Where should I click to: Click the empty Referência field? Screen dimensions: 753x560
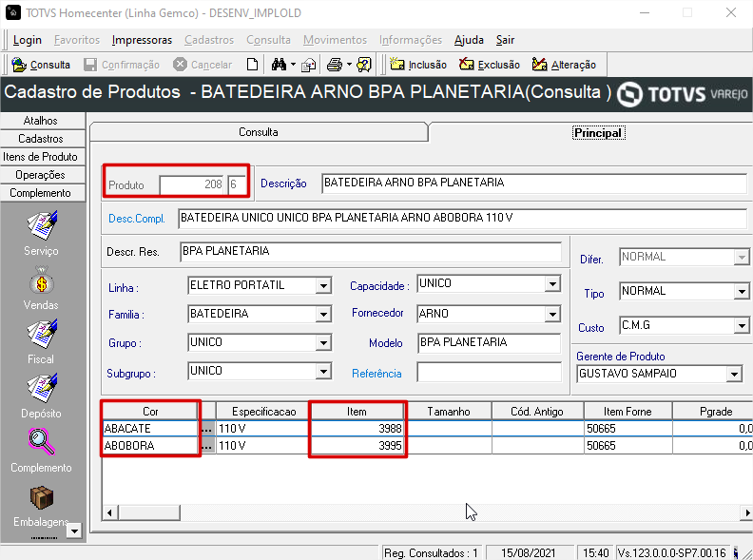click(489, 372)
